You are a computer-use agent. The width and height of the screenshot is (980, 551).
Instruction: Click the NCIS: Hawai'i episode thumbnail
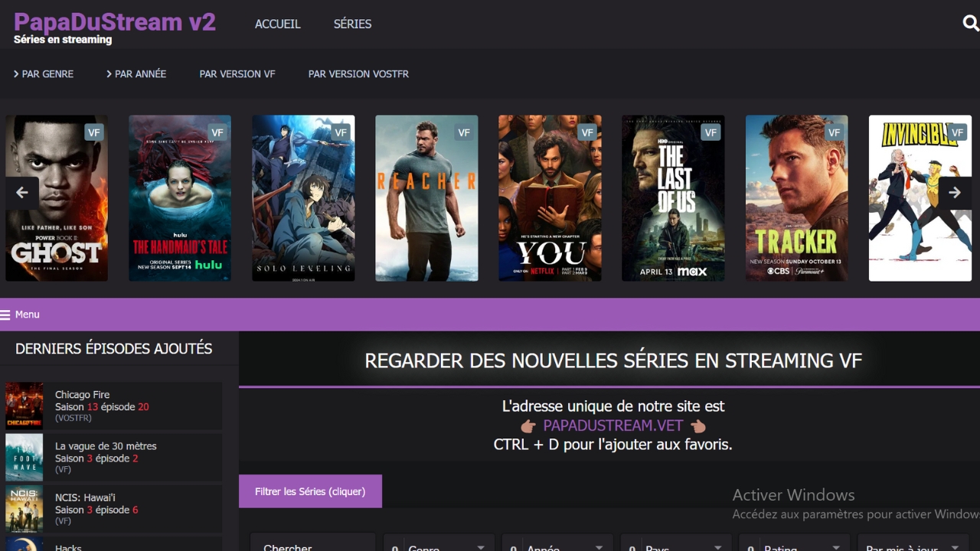click(24, 508)
